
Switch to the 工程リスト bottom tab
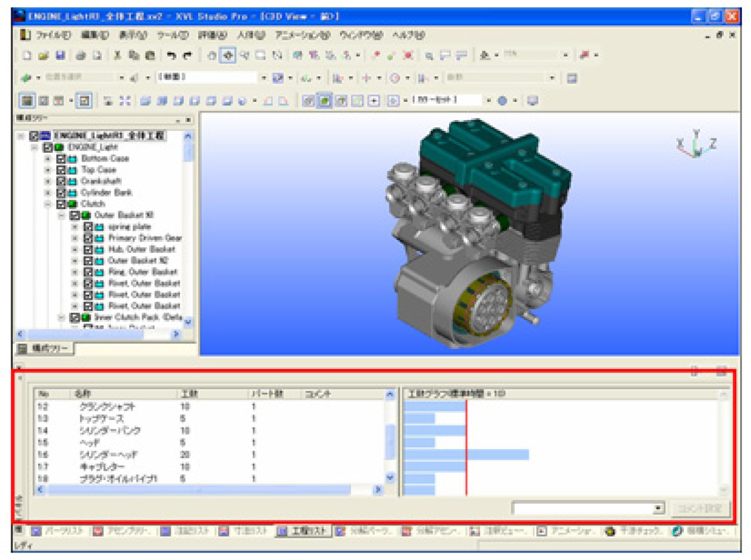(x=303, y=531)
